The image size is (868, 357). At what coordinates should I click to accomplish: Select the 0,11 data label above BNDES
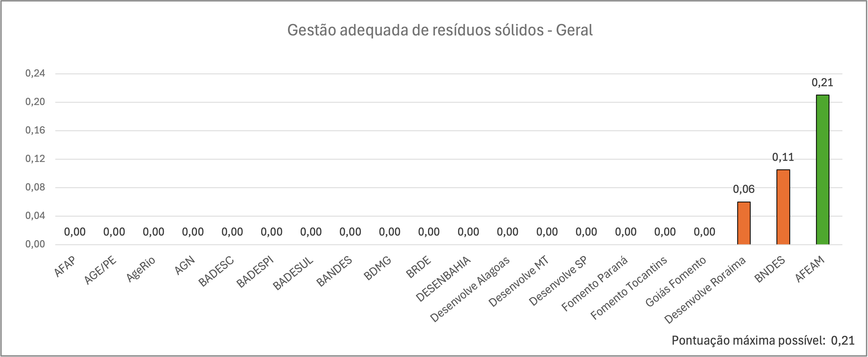[x=783, y=157]
